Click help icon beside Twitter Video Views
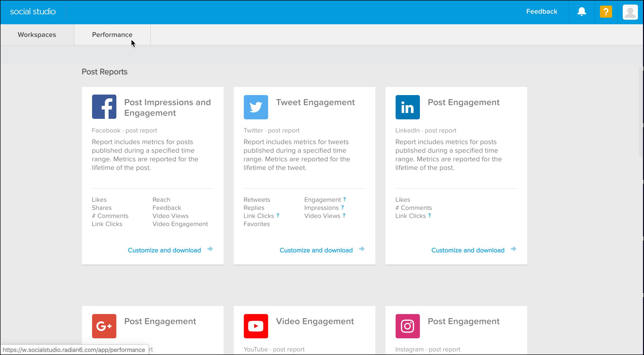 point(344,215)
